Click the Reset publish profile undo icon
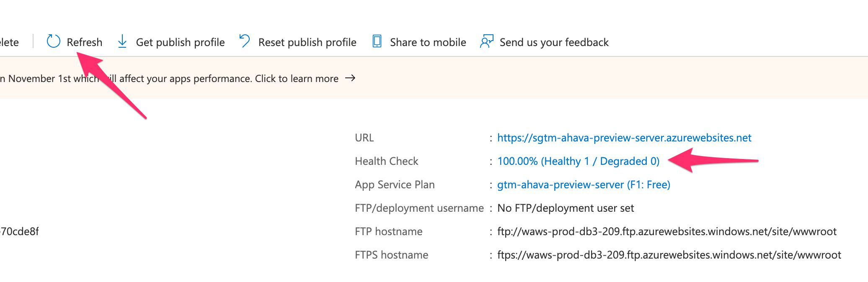This screenshot has width=868, height=282. (245, 41)
